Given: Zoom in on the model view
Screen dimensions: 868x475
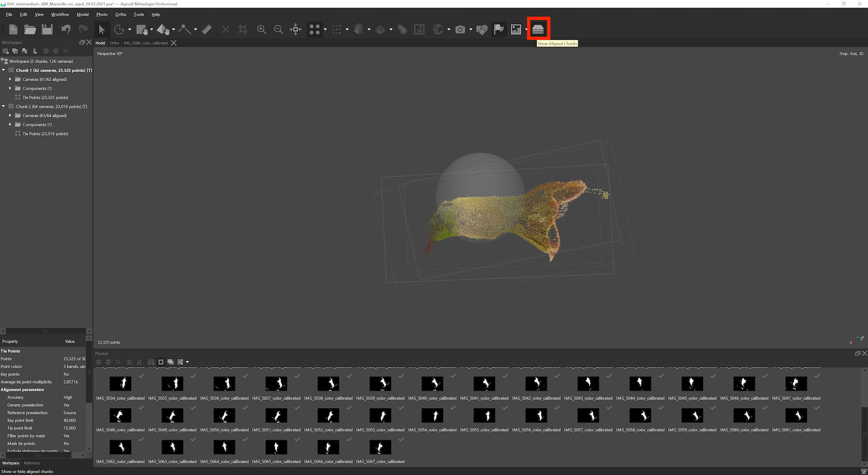Looking at the screenshot, I should [x=261, y=29].
